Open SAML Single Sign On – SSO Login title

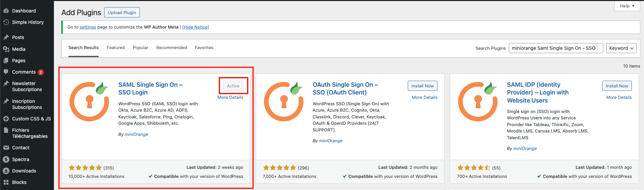150,88
